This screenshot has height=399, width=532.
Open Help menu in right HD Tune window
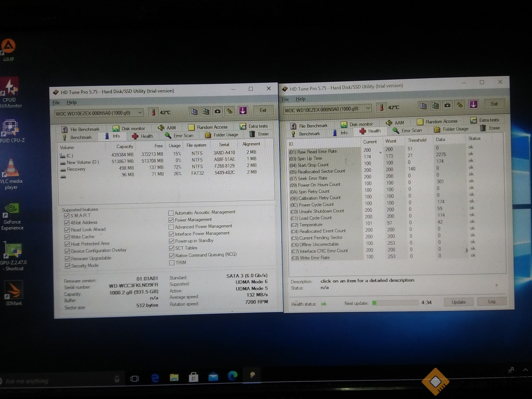click(300, 99)
